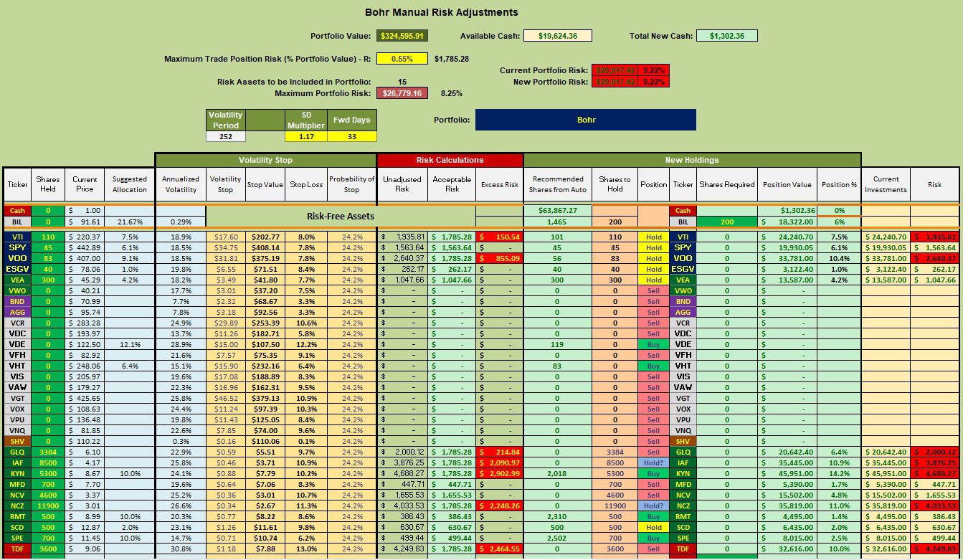Click the VEA risk value 1,047.66
The image size is (963, 560).
(934, 280)
